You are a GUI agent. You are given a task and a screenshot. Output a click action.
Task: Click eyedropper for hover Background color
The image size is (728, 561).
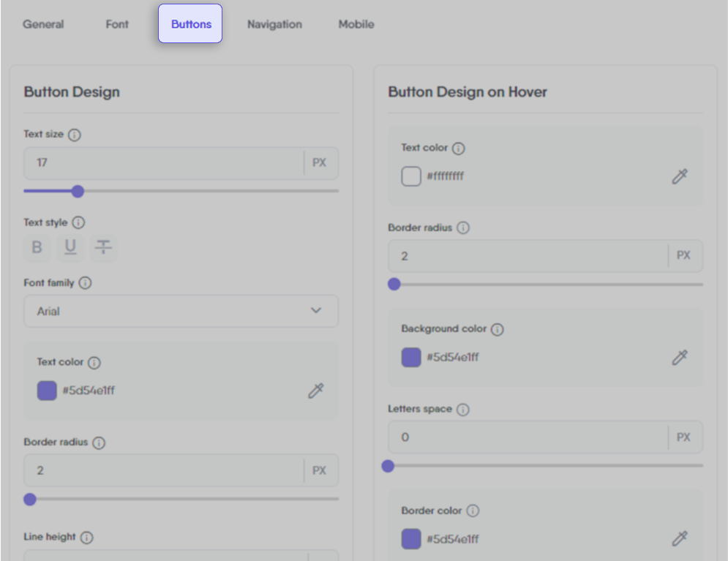point(680,358)
